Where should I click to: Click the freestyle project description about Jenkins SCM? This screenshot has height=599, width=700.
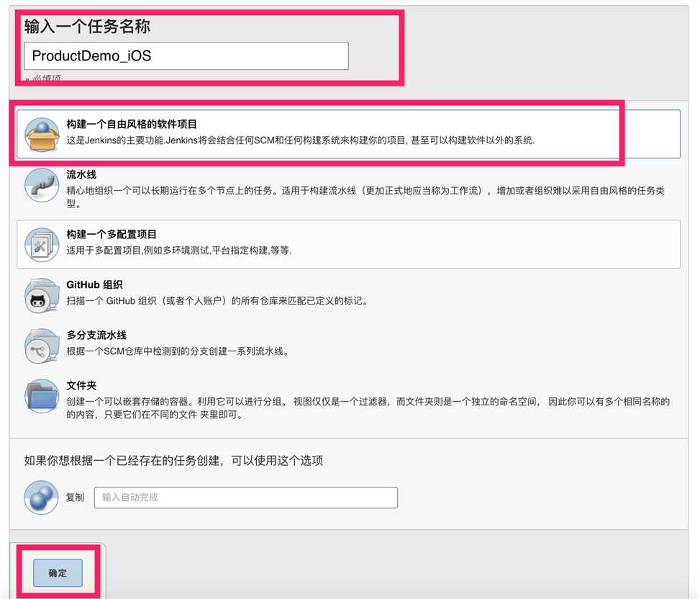click(301, 140)
